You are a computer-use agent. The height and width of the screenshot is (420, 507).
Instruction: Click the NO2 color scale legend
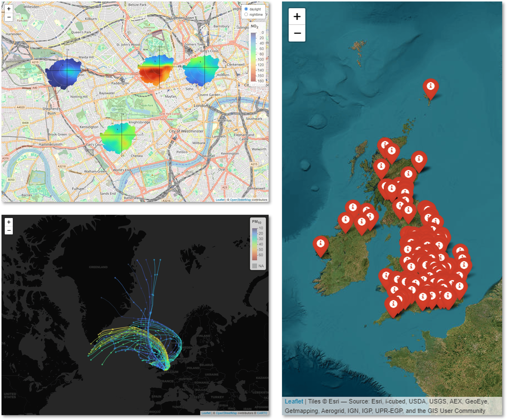click(253, 57)
